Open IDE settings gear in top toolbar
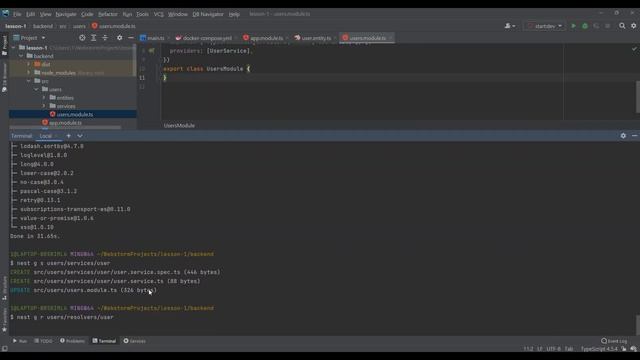Viewport: 640px width, 360px height. pos(633,26)
